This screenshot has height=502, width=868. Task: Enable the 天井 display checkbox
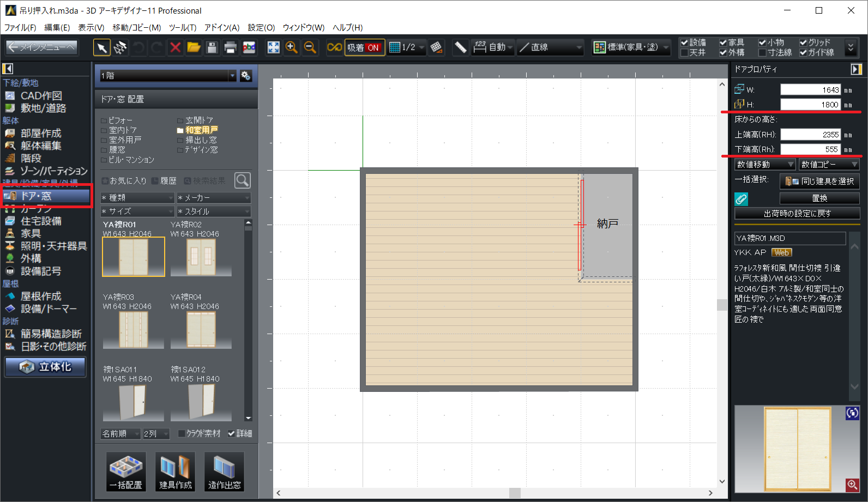684,53
